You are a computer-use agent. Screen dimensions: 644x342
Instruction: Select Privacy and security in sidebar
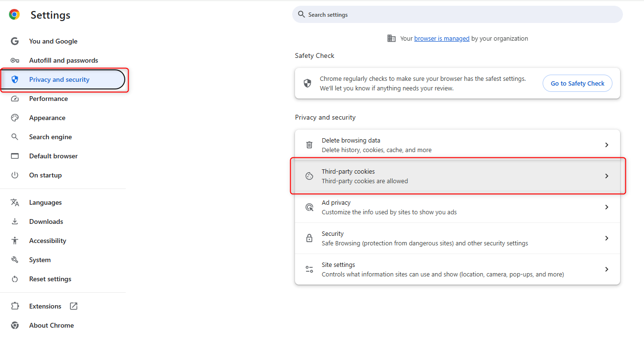pos(63,79)
